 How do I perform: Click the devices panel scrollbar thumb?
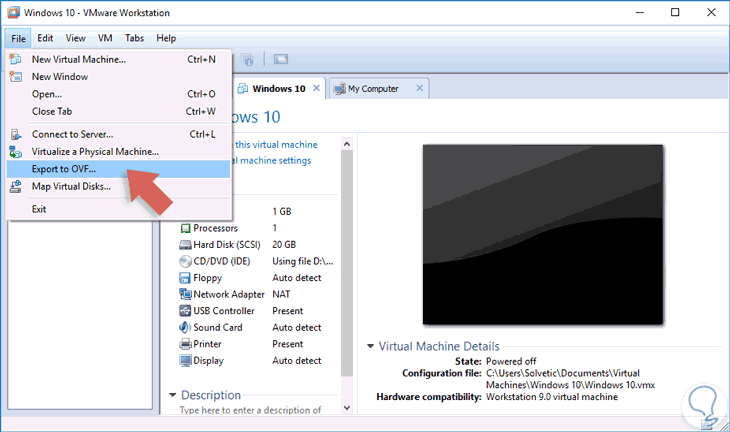coord(346,263)
